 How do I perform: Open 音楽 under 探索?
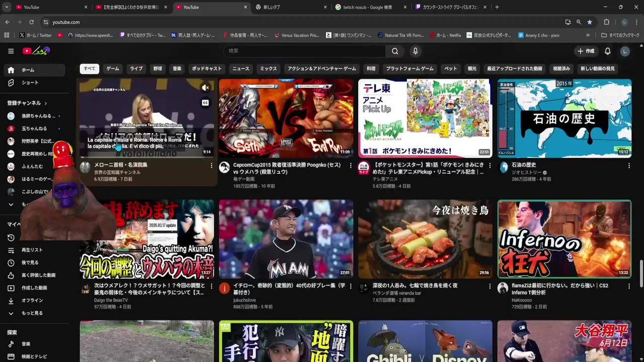34,344
